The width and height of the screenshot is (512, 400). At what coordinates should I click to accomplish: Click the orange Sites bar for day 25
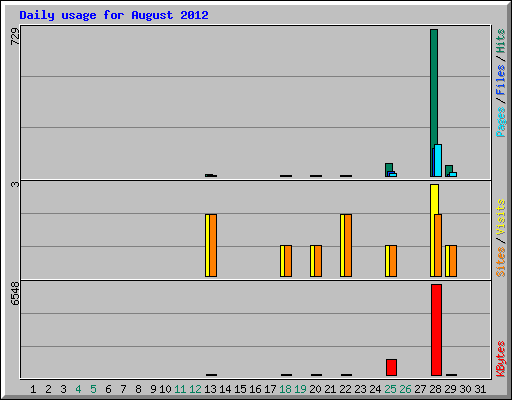(x=393, y=261)
